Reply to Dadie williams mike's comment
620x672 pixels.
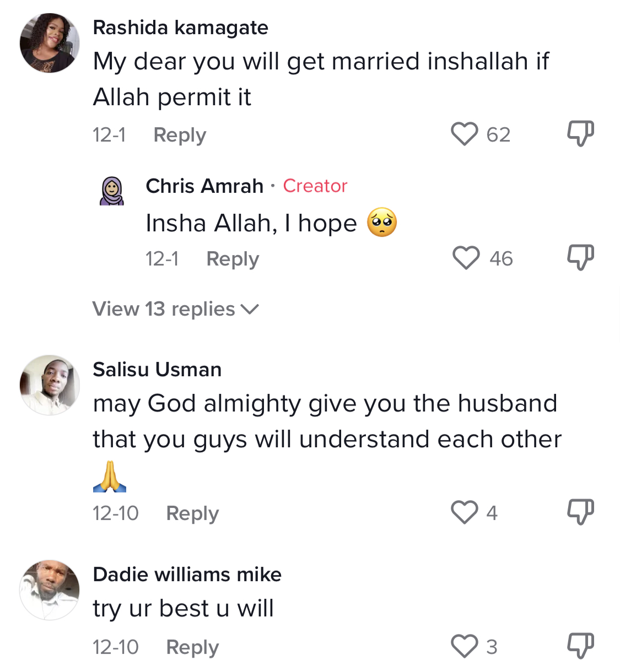[192, 647]
